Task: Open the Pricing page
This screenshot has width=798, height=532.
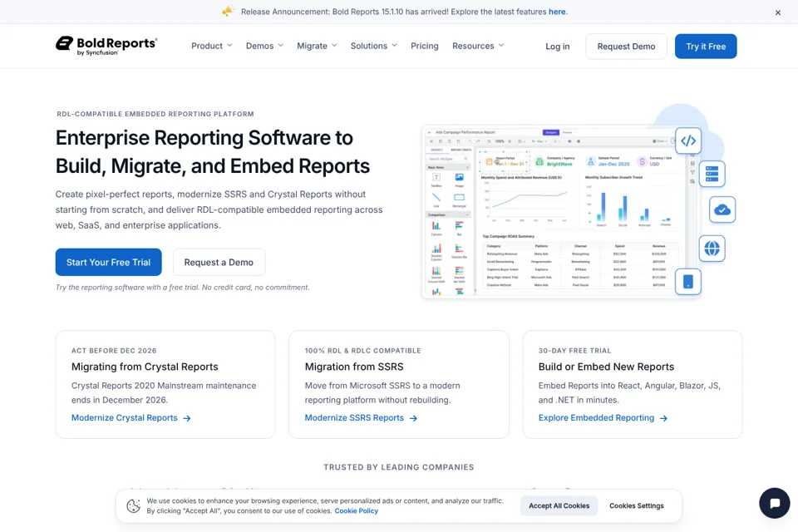Action: tap(425, 46)
